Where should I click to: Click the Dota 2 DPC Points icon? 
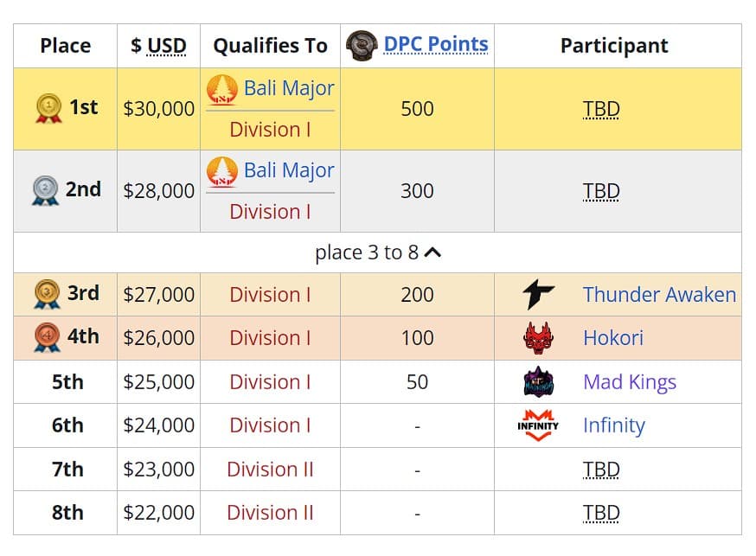click(x=362, y=46)
